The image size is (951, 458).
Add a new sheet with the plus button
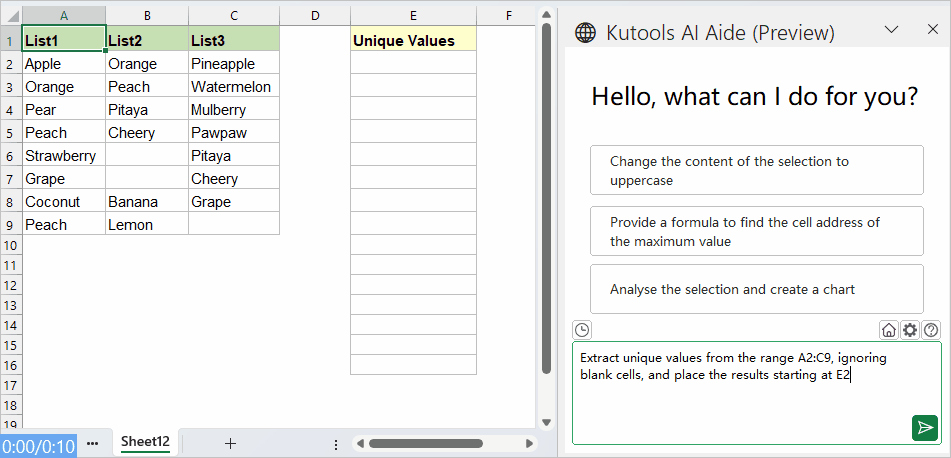click(230, 443)
